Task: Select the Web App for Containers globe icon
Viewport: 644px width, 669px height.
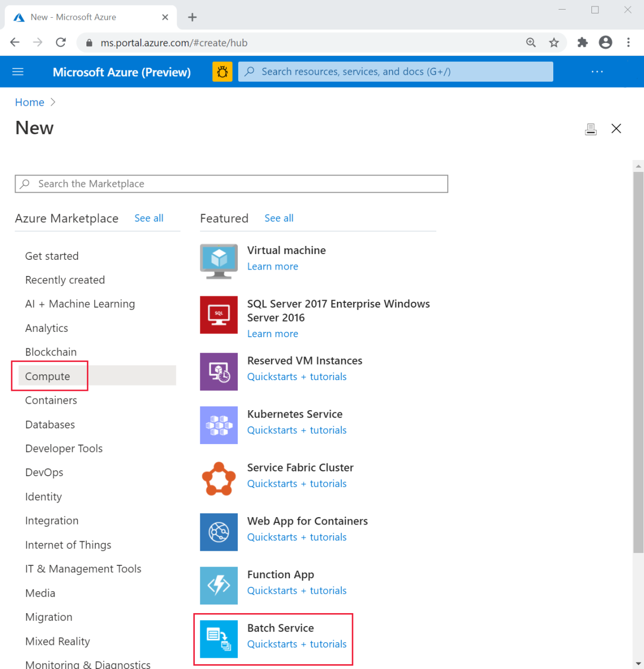Action: 218,532
